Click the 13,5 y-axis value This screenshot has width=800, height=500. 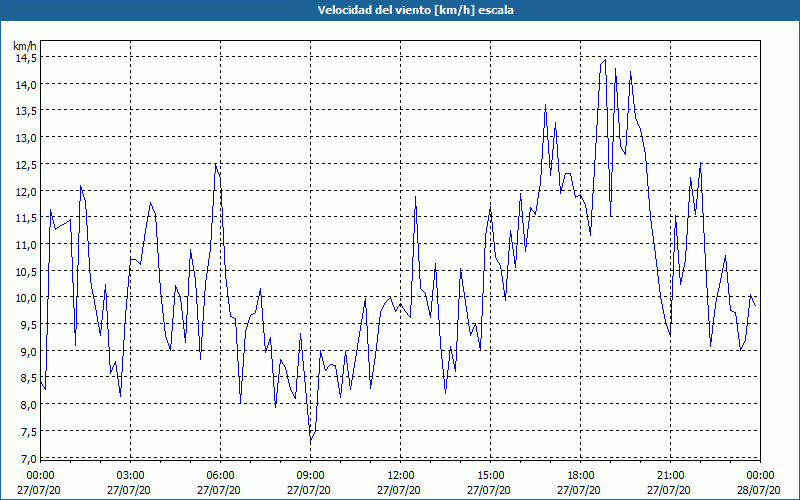tap(26, 112)
